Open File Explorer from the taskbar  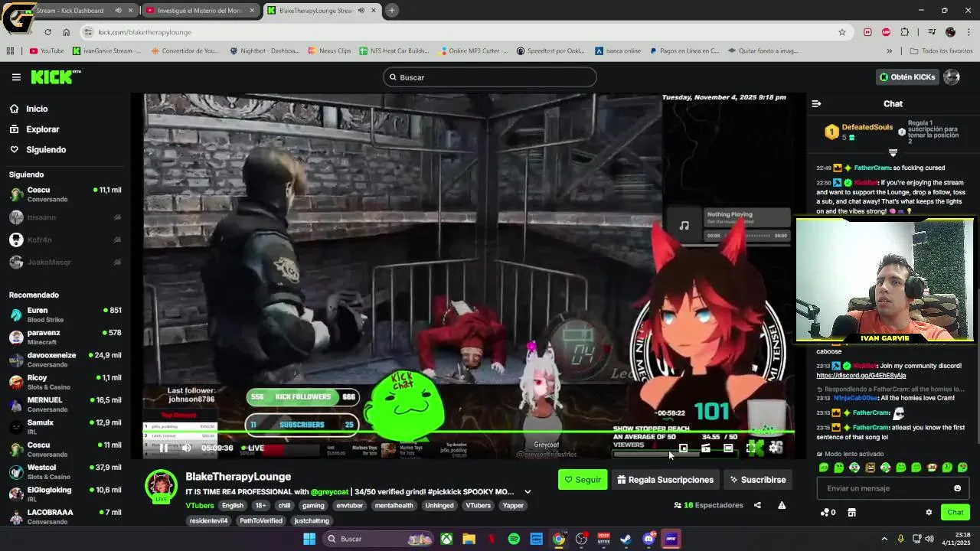469,539
